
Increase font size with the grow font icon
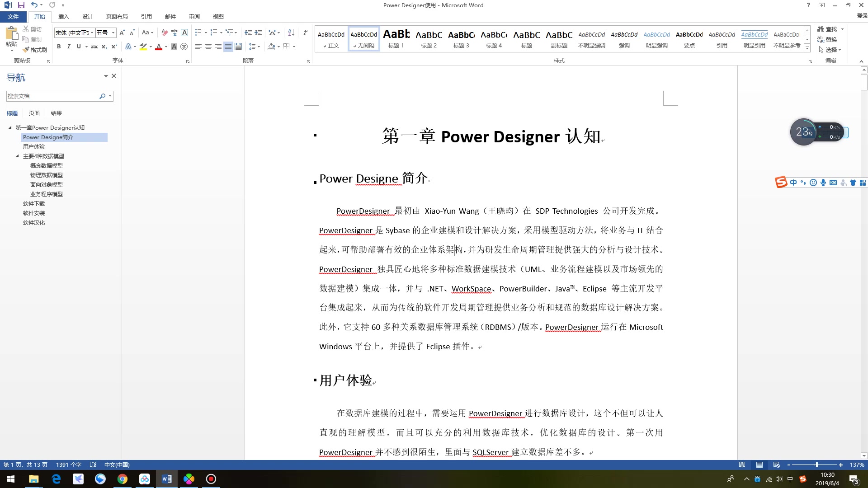tap(122, 33)
